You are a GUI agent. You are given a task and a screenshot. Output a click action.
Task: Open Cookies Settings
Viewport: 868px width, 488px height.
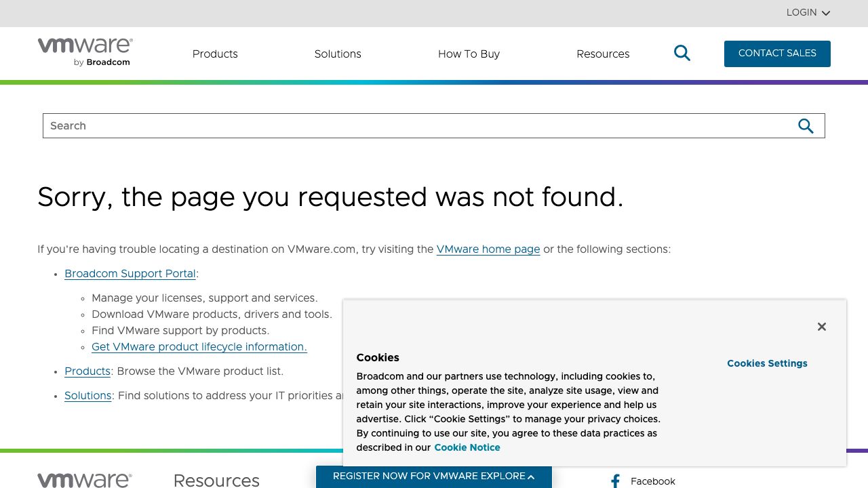767,363
